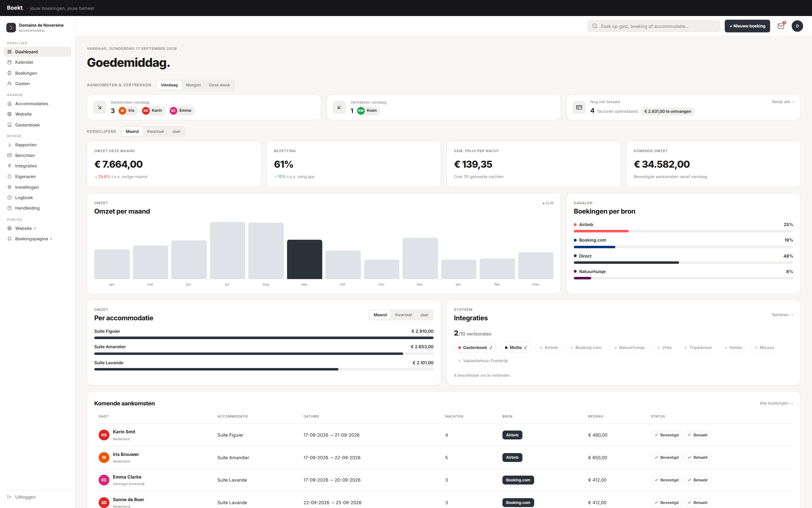
Task: Open Gastenboek in the sidebar
Action: click(38, 125)
